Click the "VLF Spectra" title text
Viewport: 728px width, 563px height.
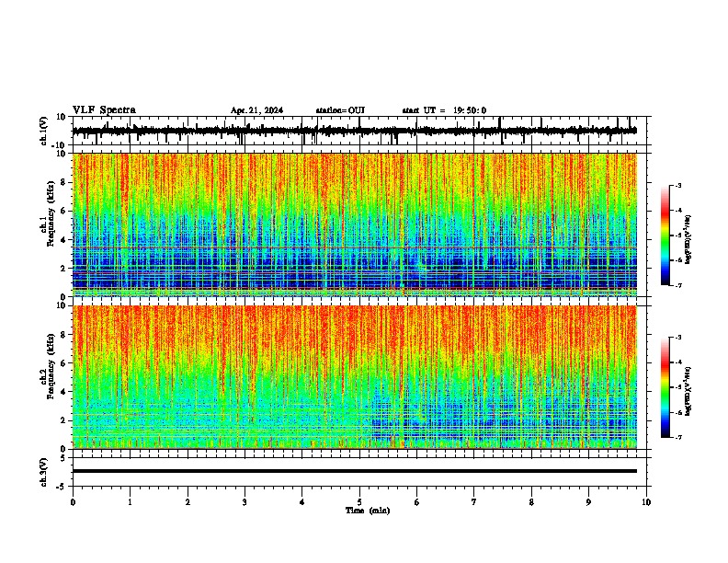point(104,110)
